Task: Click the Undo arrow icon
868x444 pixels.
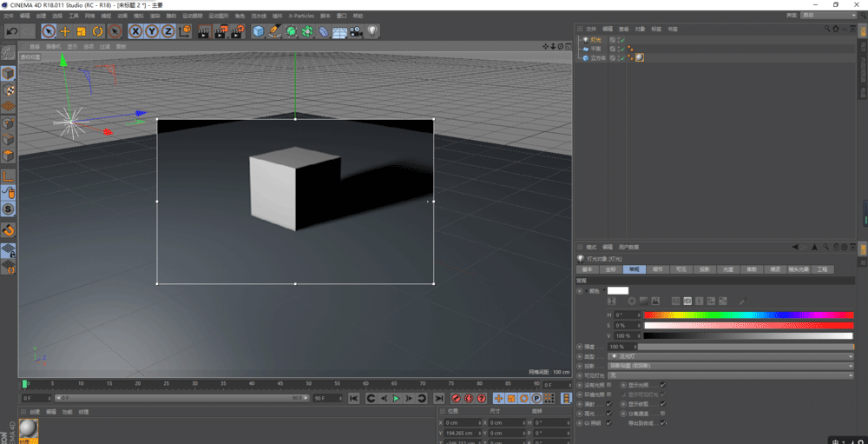Action: tap(11, 31)
